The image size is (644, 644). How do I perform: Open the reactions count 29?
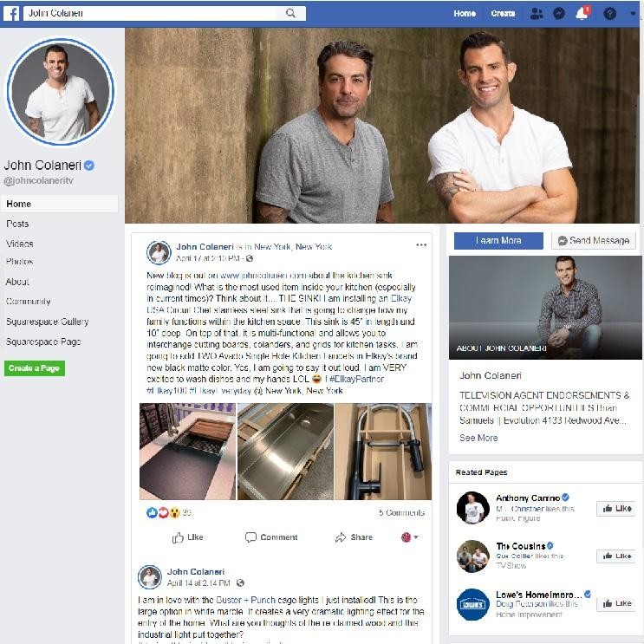(187, 512)
